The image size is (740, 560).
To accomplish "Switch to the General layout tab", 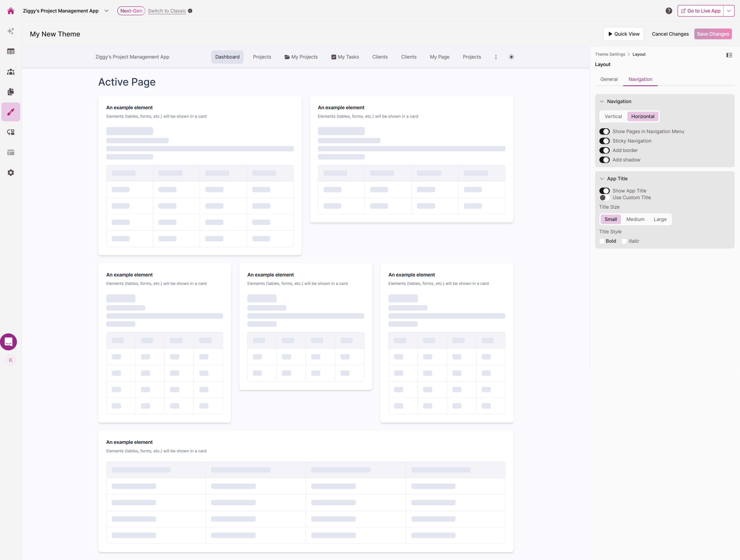I will pos(609,79).
